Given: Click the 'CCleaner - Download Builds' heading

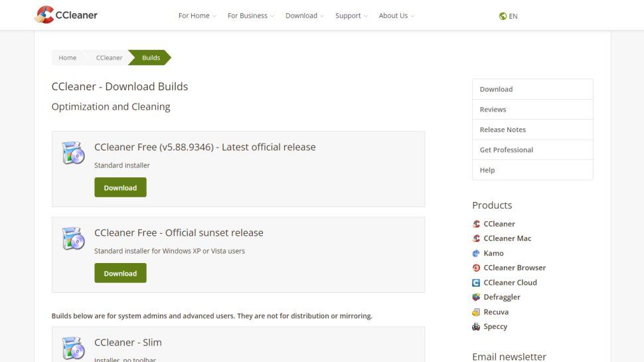Looking at the screenshot, I should coord(120,87).
